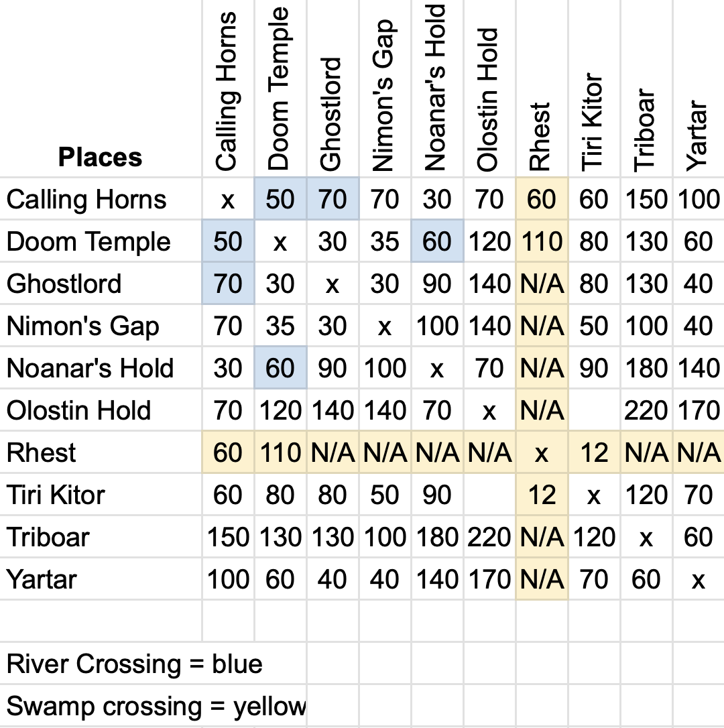Select the 220 in Triboar row, Olostin Hold column
Viewport: 724px width, 728px height.
tap(489, 537)
